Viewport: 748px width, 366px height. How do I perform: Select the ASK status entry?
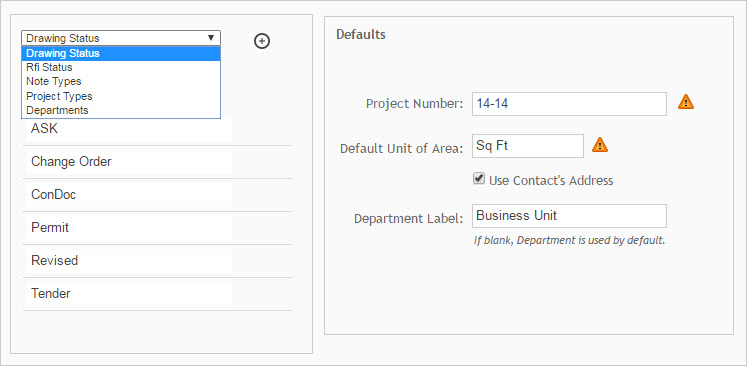point(157,129)
